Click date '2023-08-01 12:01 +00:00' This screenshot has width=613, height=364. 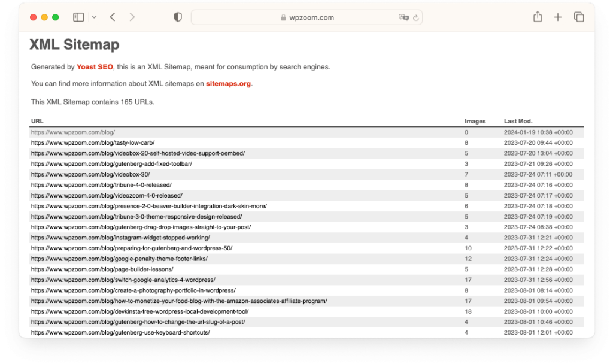[x=538, y=333]
